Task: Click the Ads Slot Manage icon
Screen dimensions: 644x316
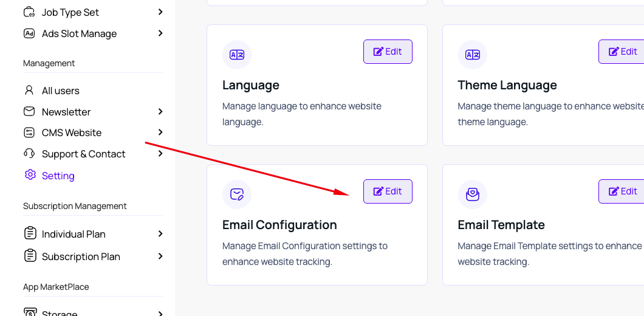Action: [29, 33]
